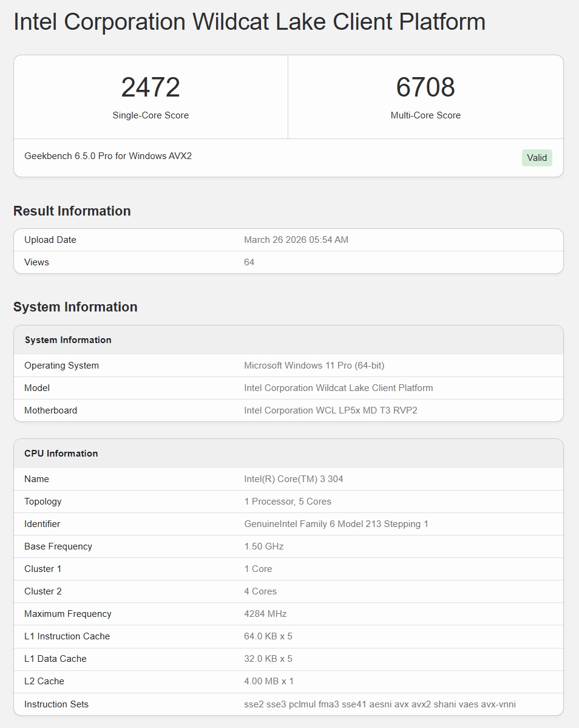Click the L2 Cache value 4.00 MB x 1
The image size is (579, 728).
coord(269,681)
